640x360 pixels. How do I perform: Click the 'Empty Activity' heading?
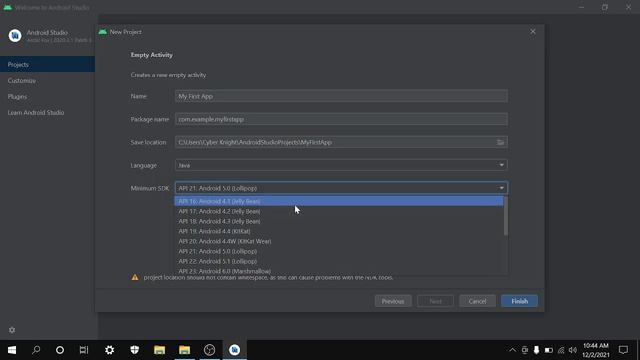pos(151,55)
